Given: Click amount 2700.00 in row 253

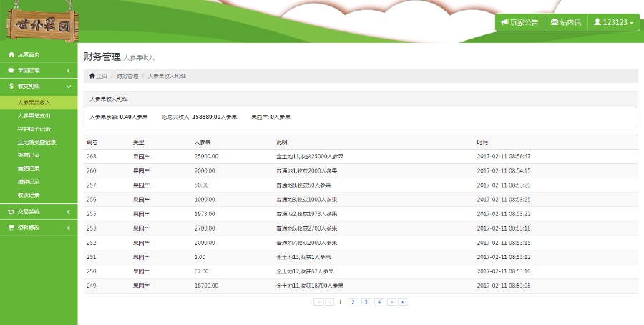Looking at the screenshot, I should (x=205, y=228).
